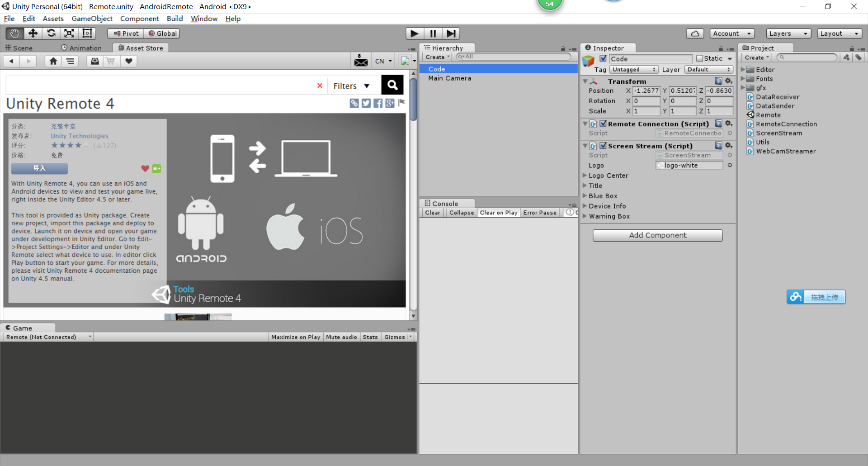Copy link to Unity Remote 4
Screen dimensions: 868x466
[354, 103]
